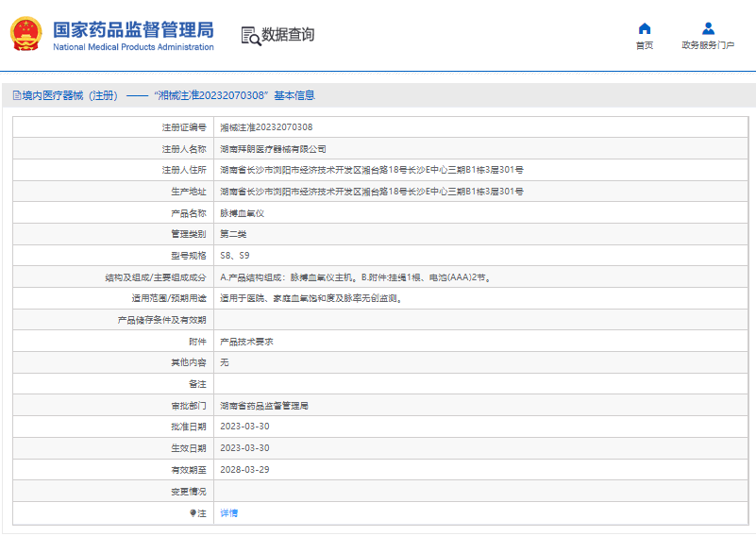Select 湖南省药品监督管理局 approval department

click(264, 406)
